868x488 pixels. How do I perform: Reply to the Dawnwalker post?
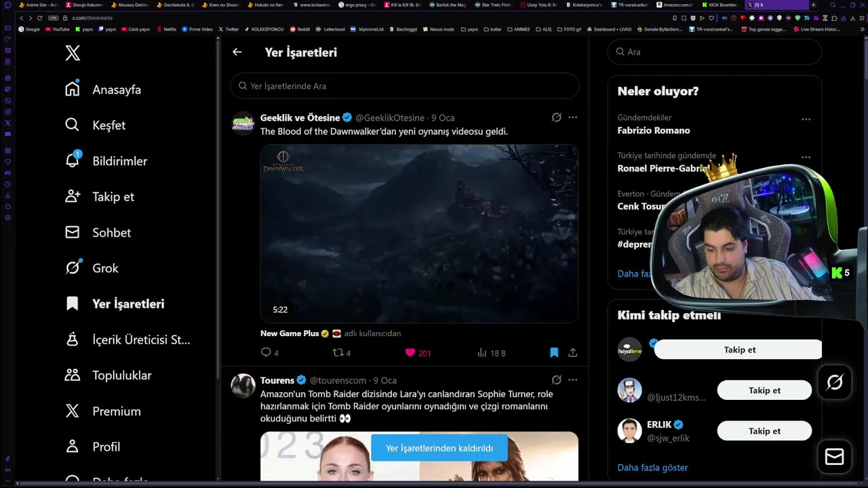[x=270, y=352]
